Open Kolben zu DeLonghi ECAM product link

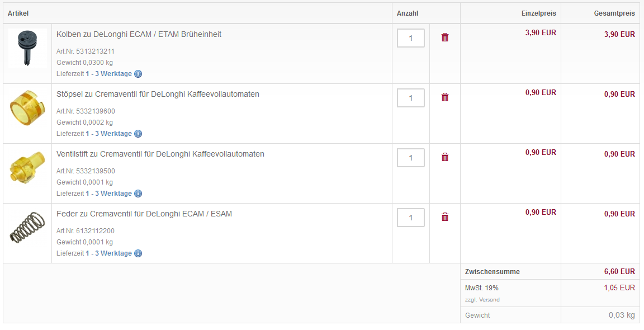point(139,34)
